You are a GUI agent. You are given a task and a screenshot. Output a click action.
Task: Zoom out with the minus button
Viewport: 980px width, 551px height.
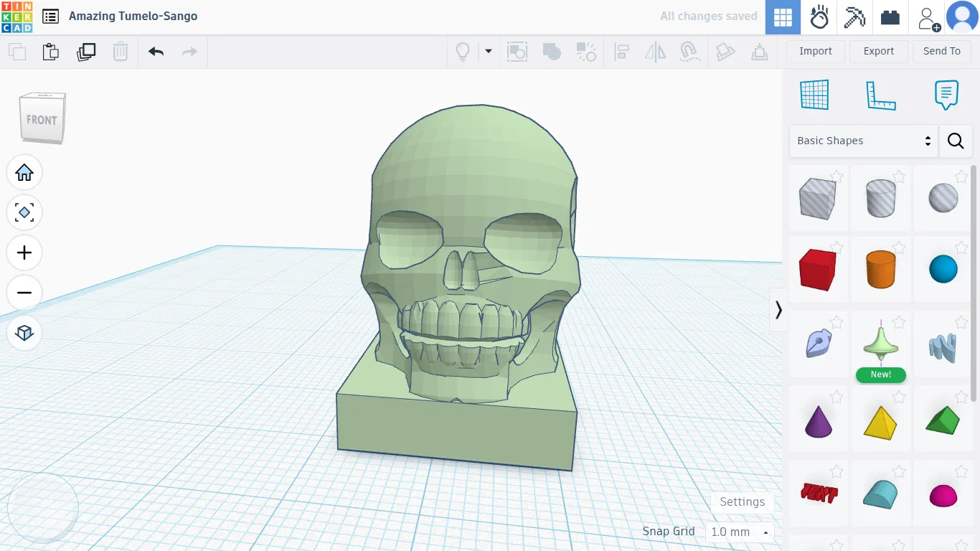[x=24, y=293]
